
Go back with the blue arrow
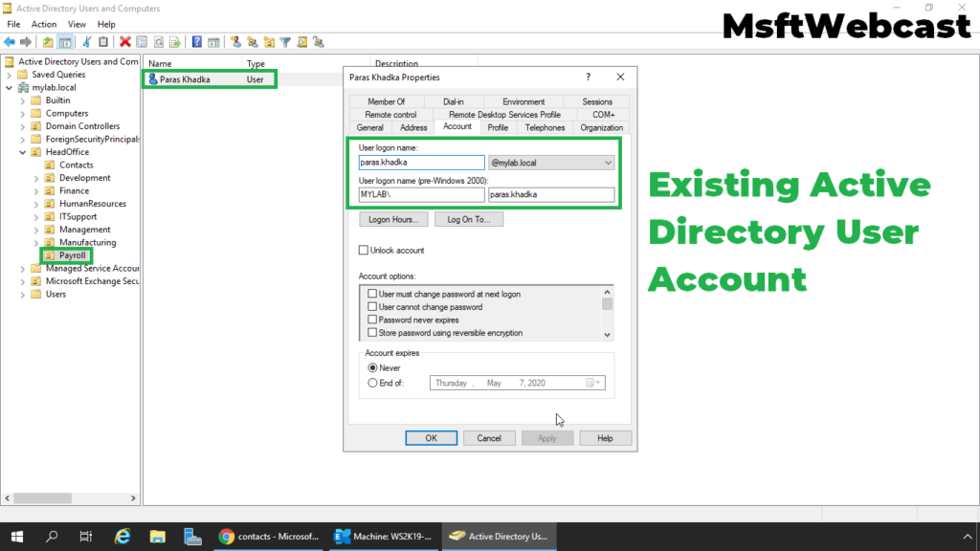(10, 42)
